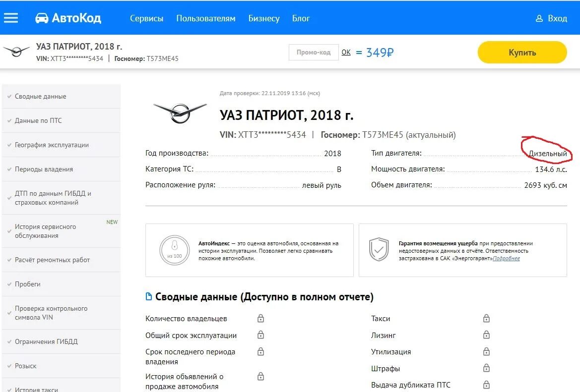The width and height of the screenshot is (580, 392).
Task: Click the lock icon for История объявлений о продаже
Action: coord(261,377)
